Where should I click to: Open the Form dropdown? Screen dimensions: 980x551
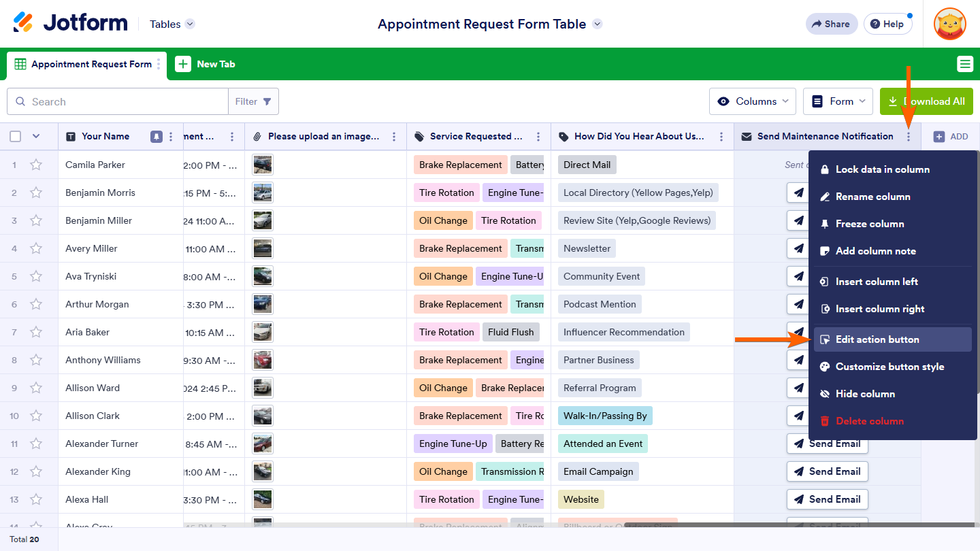(x=838, y=101)
